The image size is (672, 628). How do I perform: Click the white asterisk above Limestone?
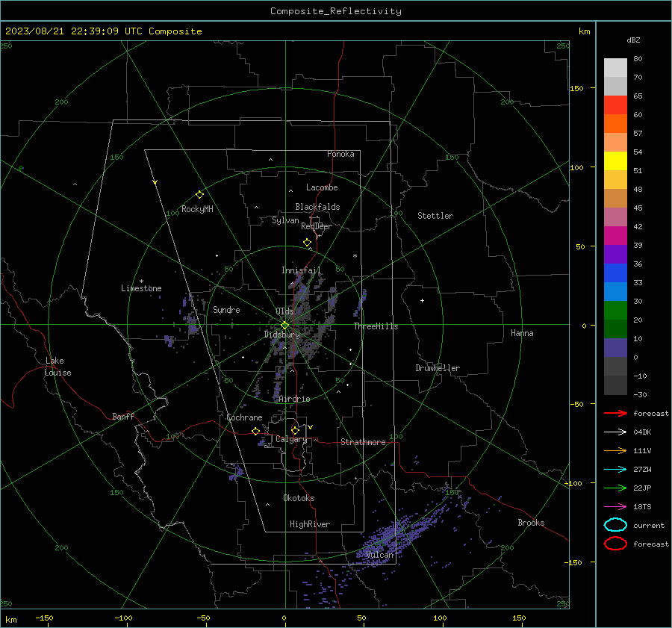point(141,282)
